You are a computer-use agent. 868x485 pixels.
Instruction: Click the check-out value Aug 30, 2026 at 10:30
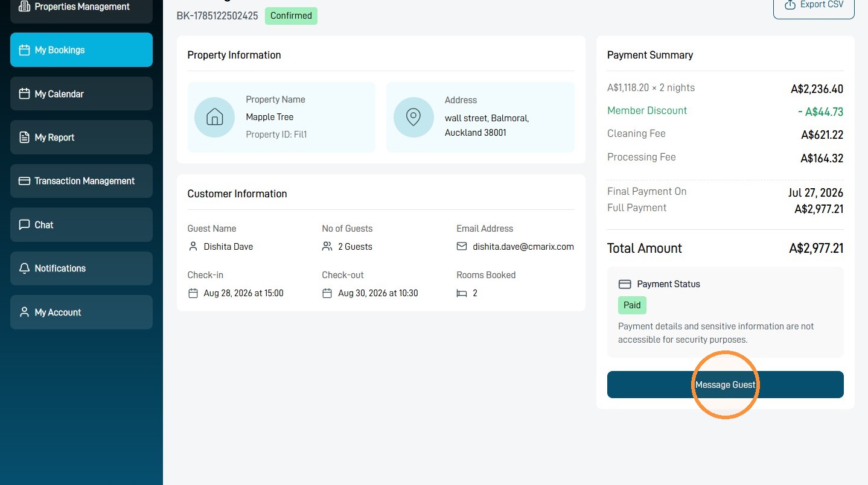[x=378, y=293]
